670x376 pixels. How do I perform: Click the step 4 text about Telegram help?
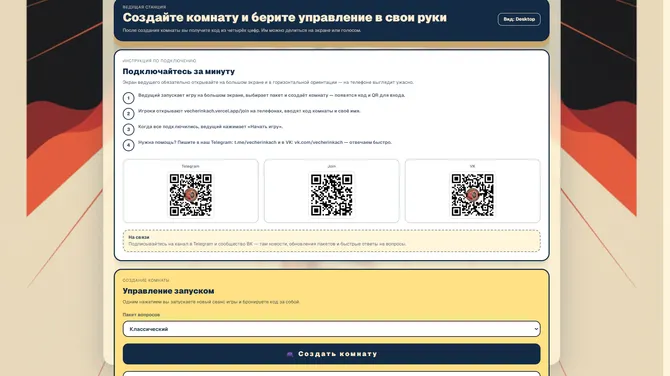click(x=265, y=142)
